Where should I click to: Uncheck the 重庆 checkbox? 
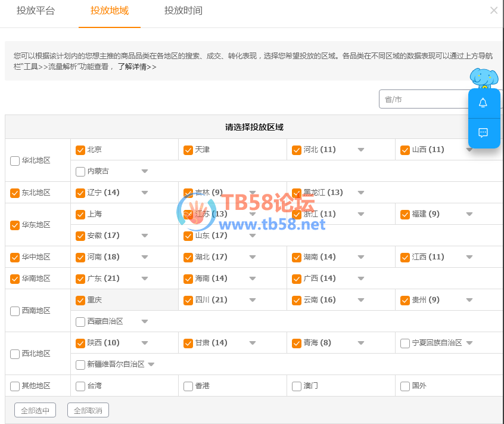pos(80,300)
